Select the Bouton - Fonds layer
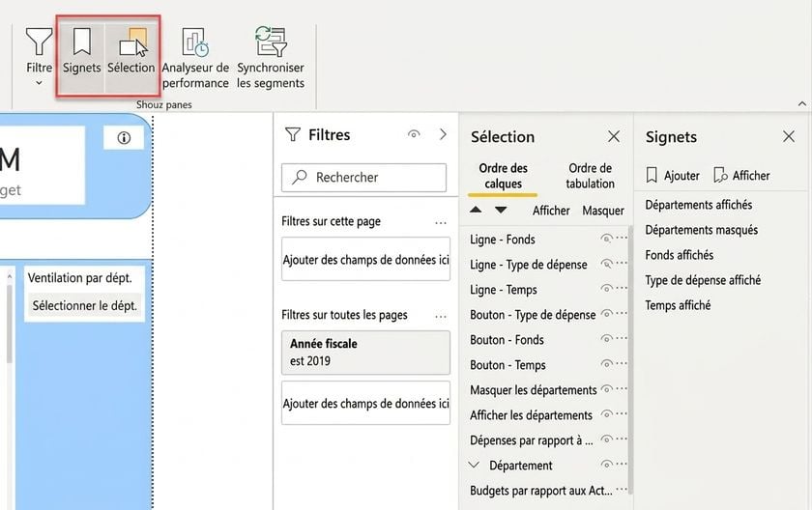The width and height of the screenshot is (812, 510). (x=507, y=340)
